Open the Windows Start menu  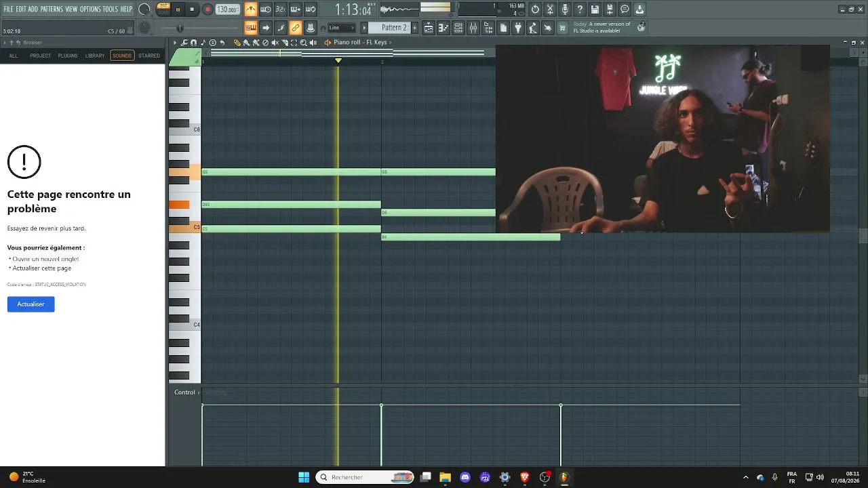pyautogui.click(x=304, y=477)
